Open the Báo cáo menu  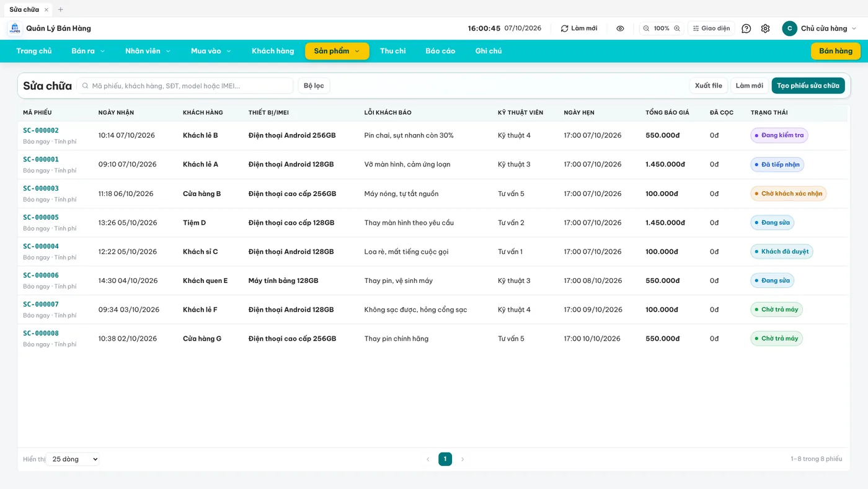440,51
